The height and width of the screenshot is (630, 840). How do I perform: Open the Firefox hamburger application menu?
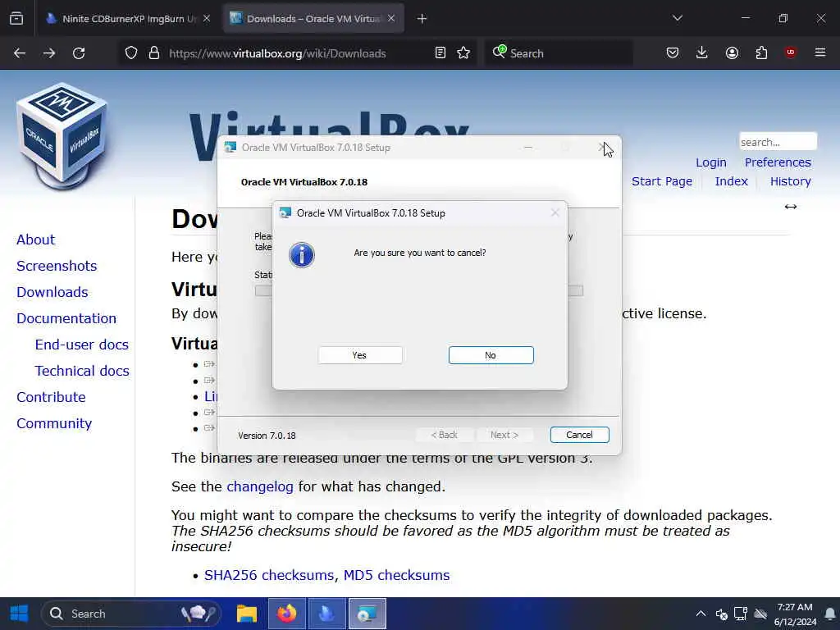coord(820,52)
